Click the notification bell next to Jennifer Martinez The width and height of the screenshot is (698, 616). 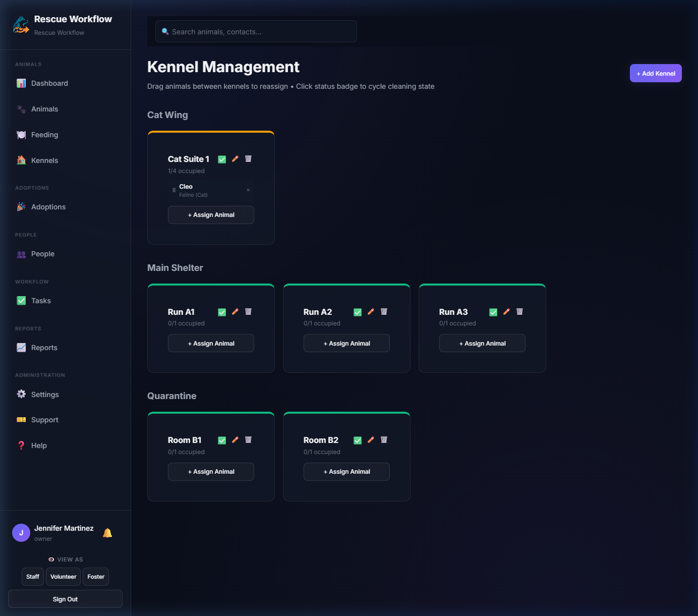pos(107,532)
